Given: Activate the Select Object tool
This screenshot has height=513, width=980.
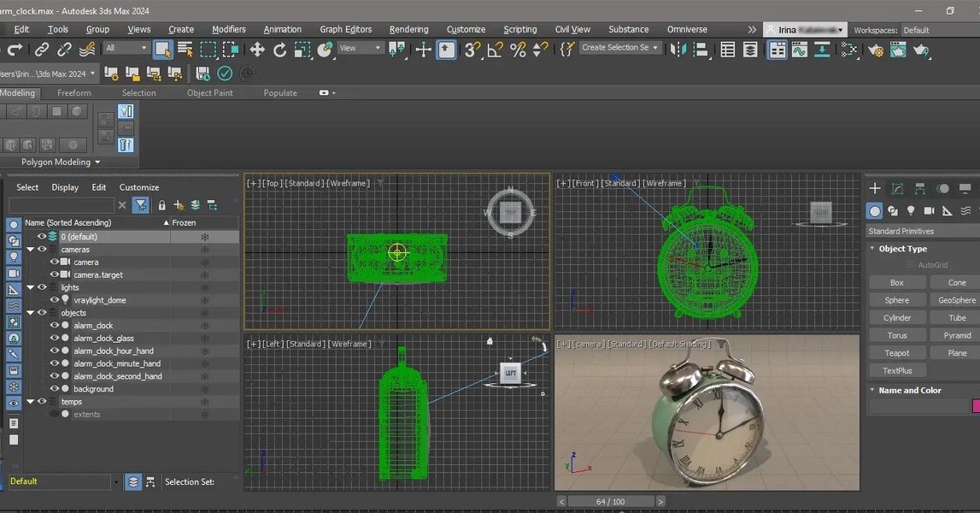Looking at the screenshot, I should coord(162,50).
